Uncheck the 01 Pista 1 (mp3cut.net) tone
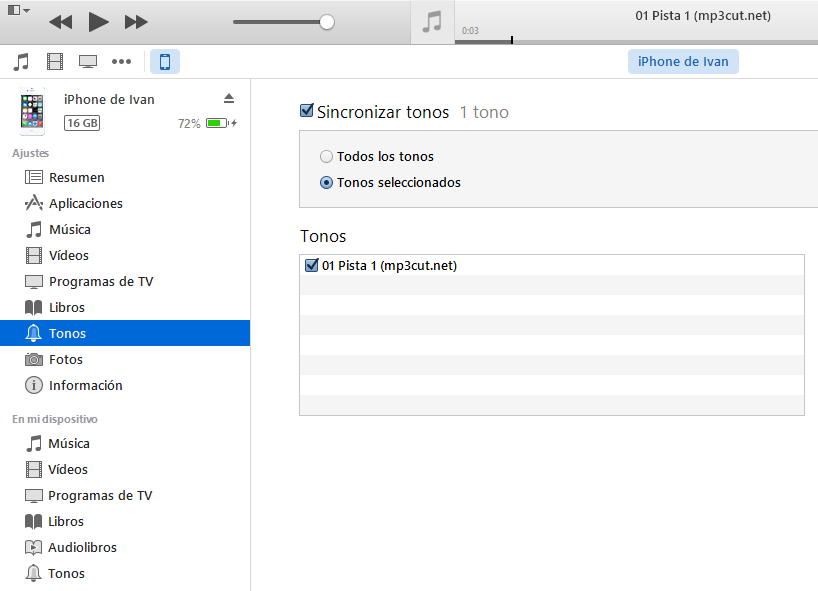The height and width of the screenshot is (591, 818). (311, 265)
